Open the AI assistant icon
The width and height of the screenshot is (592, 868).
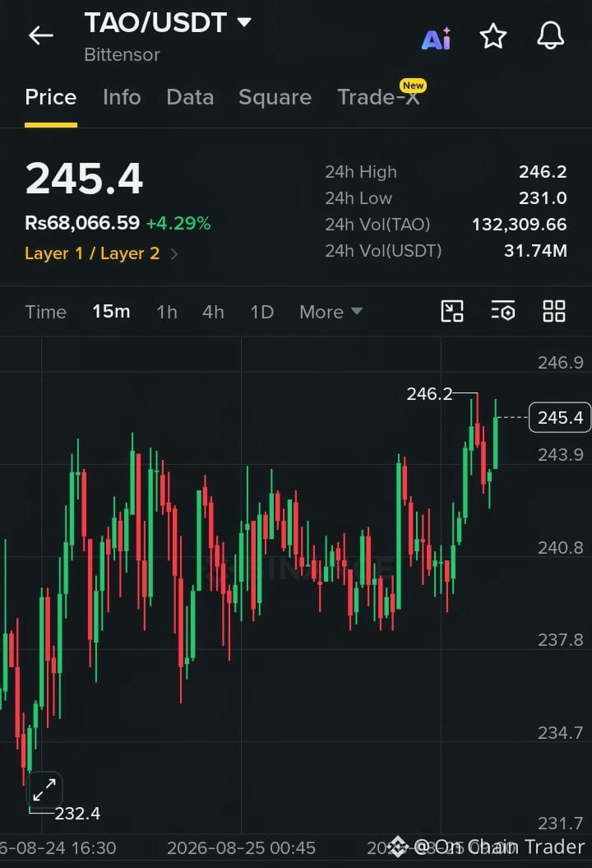point(437,38)
